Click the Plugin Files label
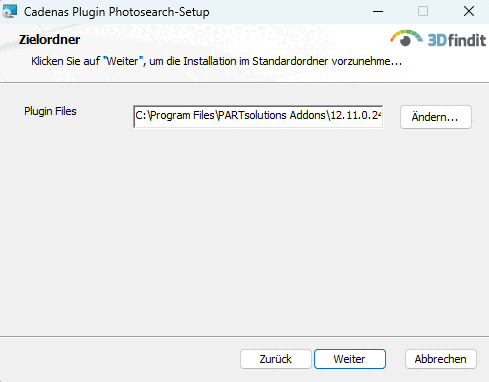This screenshot has height=382, width=489. pyautogui.click(x=50, y=111)
